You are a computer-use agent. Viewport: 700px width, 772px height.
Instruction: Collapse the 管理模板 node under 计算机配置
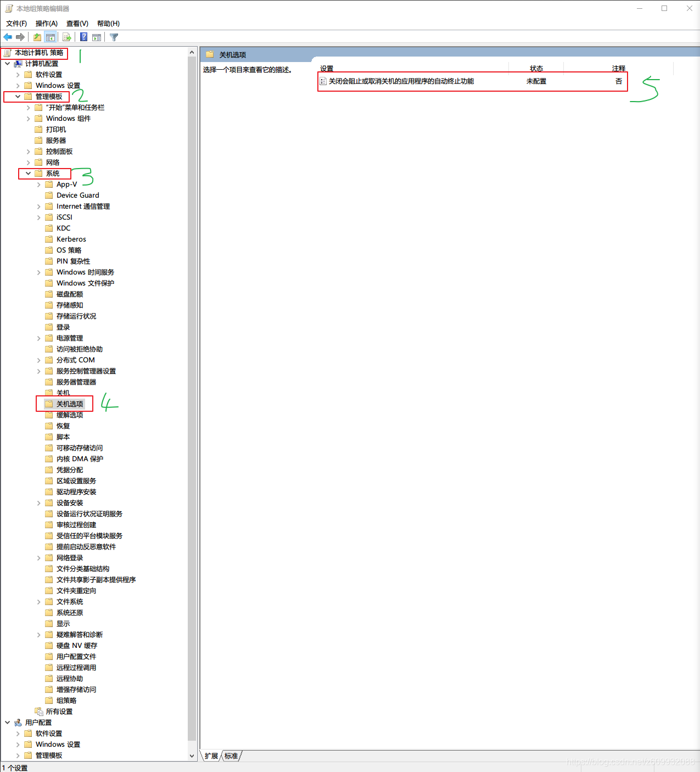(18, 97)
